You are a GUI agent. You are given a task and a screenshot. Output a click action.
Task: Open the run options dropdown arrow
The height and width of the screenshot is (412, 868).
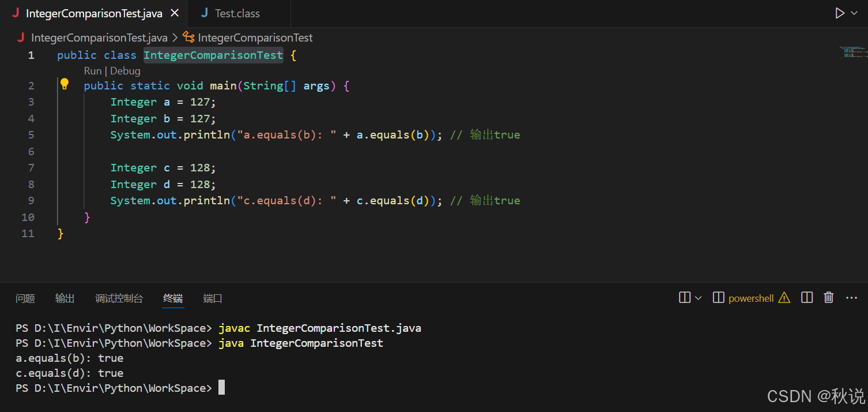[x=854, y=13]
